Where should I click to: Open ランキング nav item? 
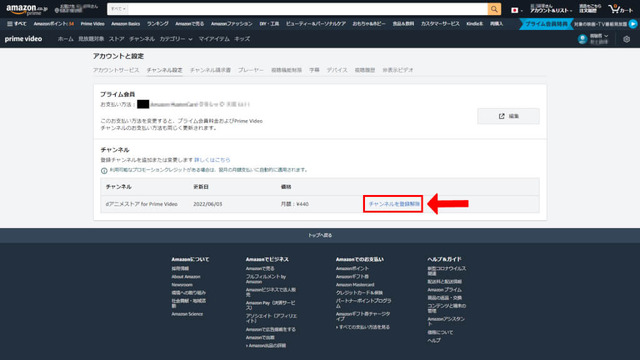point(158,24)
